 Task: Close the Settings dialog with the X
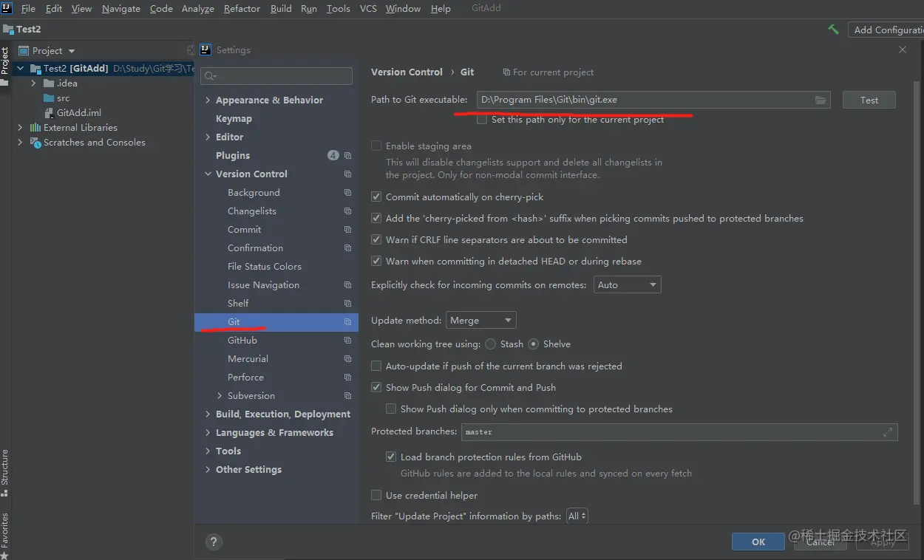coord(903,49)
